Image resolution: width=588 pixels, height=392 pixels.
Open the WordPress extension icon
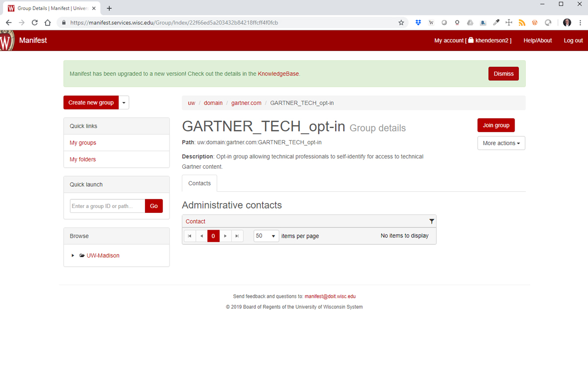pos(535,22)
